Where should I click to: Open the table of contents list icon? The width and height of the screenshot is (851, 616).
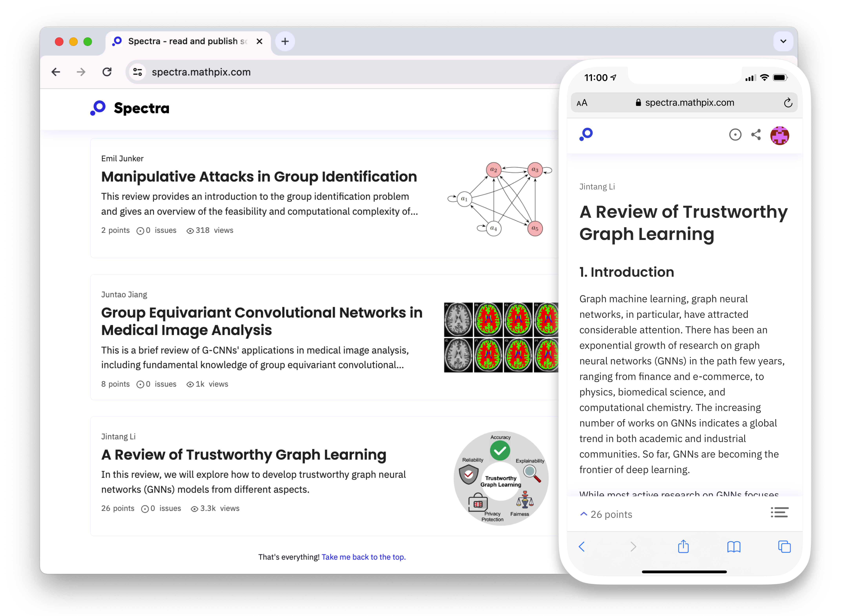coord(780,513)
